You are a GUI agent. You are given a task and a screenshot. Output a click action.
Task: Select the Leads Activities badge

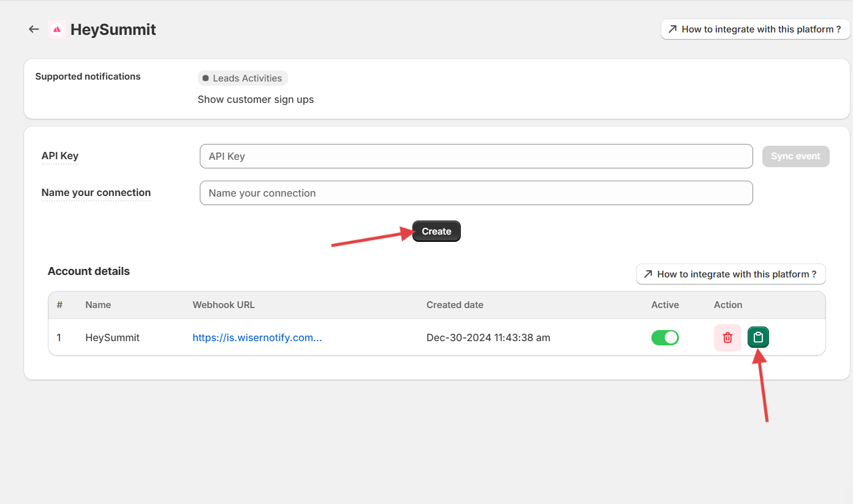243,78
